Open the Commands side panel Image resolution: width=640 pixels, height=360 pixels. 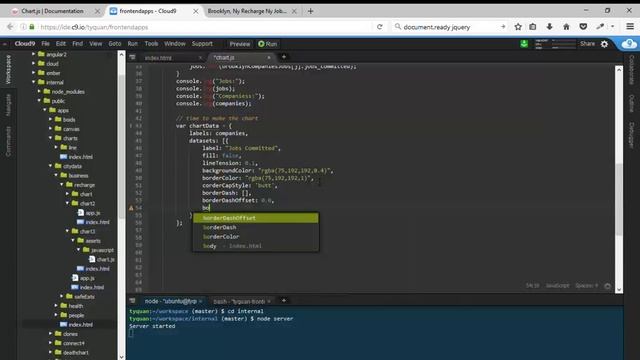click(8, 141)
